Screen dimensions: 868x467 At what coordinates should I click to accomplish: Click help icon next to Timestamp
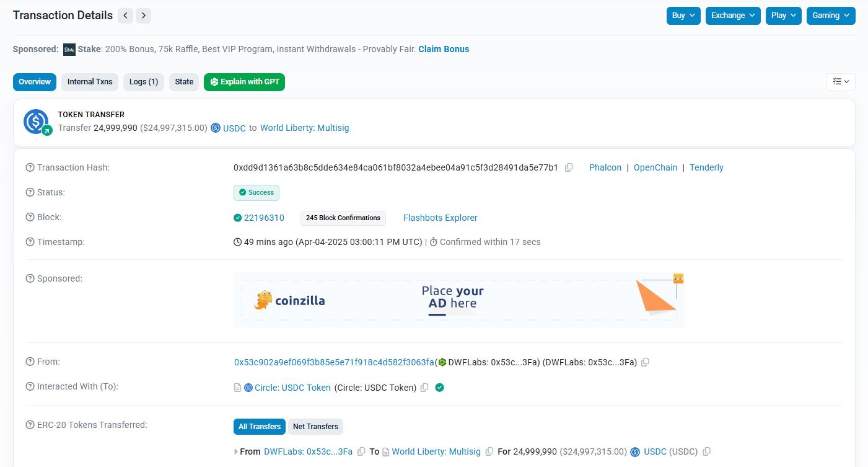pyautogui.click(x=30, y=242)
